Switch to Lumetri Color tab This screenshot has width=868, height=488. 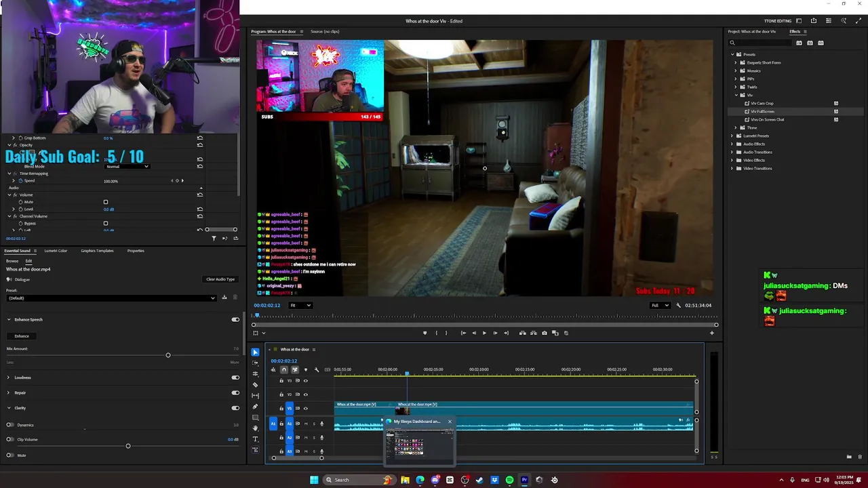point(56,251)
